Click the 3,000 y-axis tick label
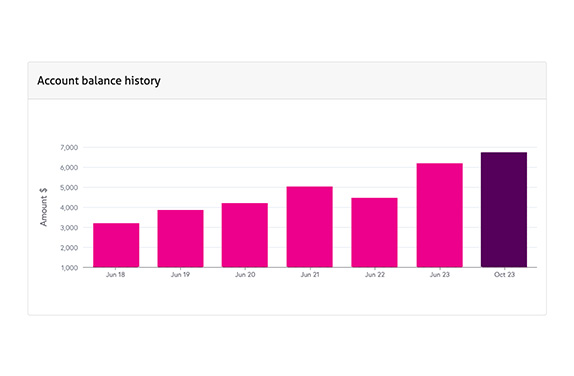This screenshot has width=574, height=376. [69, 228]
